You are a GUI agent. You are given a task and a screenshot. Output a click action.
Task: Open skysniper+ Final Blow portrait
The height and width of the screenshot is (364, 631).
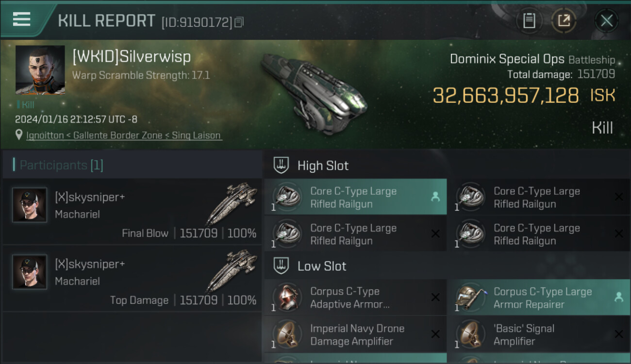(x=30, y=205)
